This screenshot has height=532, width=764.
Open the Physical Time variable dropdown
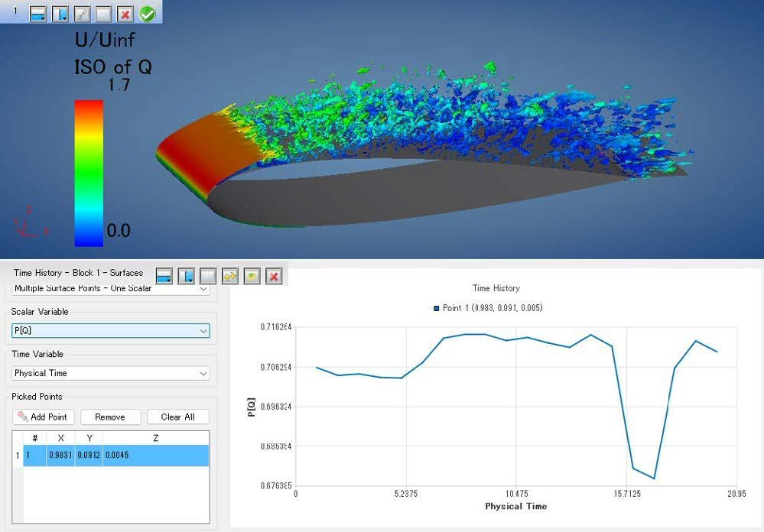point(111,373)
